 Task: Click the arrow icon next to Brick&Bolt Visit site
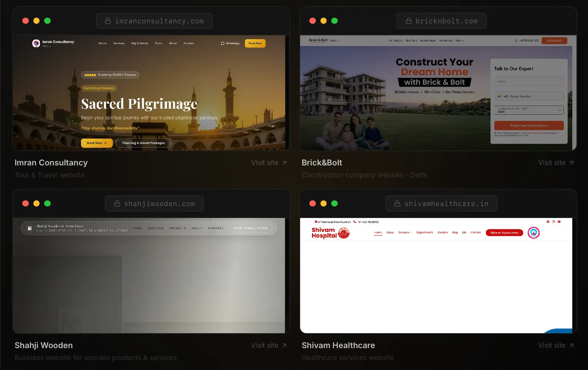(x=571, y=163)
